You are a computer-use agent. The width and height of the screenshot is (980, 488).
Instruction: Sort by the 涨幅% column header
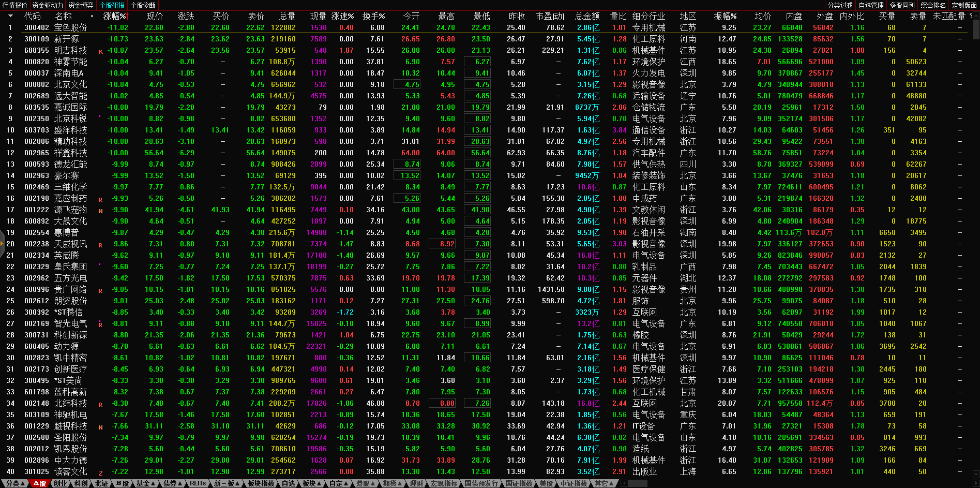[115, 16]
